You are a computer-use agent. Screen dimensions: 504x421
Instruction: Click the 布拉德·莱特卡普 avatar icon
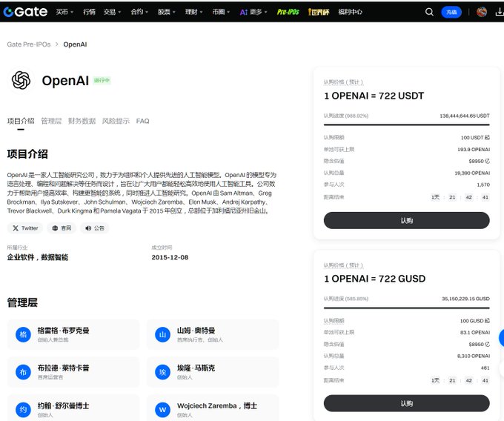tap(23, 372)
